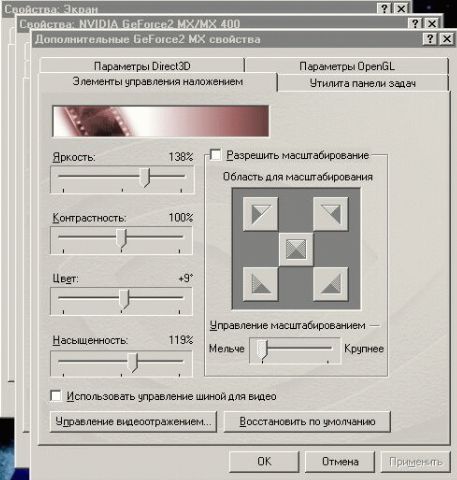
Task: Click the film strip preview image
Action: click(x=161, y=121)
